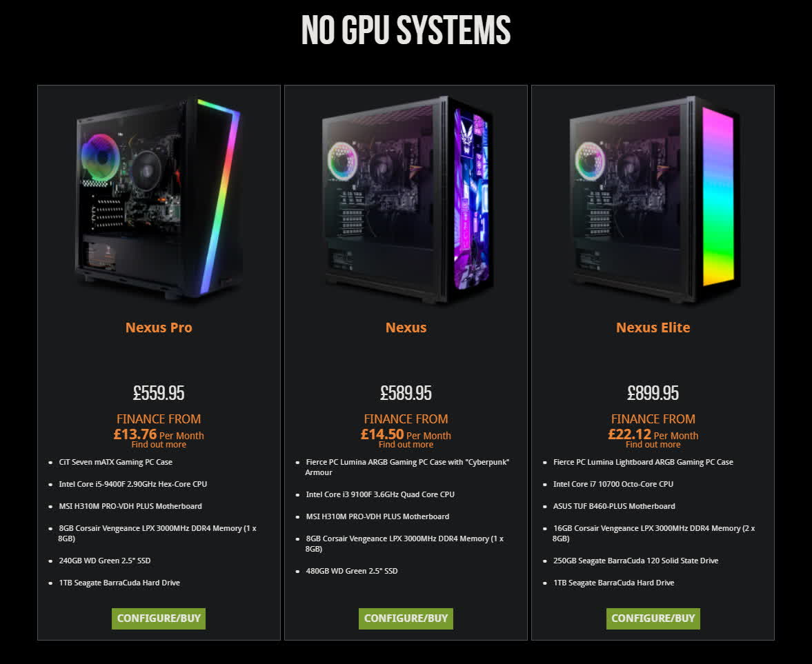Click Finance From text under Nexus Pro
This screenshot has height=664, width=812.
pos(159,419)
